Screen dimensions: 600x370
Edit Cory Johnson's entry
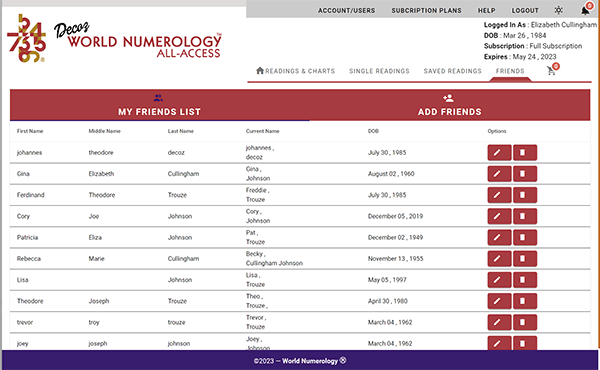(x=499, y=216)
